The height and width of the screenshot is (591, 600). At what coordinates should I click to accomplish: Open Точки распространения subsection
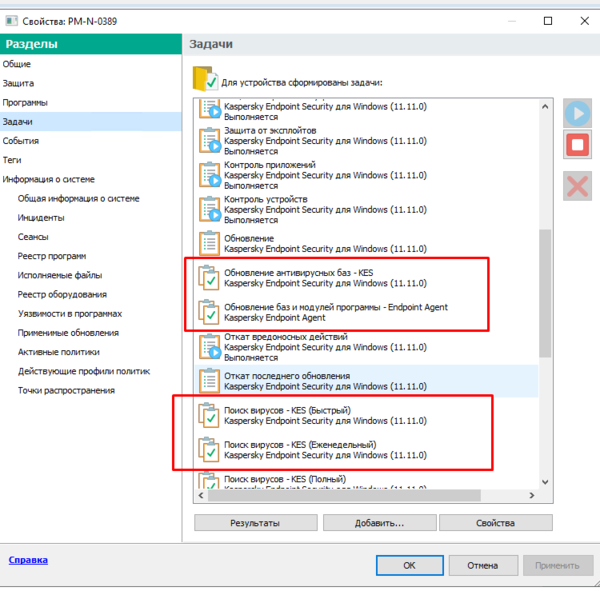pyautogui.click(x=66, y=390)
